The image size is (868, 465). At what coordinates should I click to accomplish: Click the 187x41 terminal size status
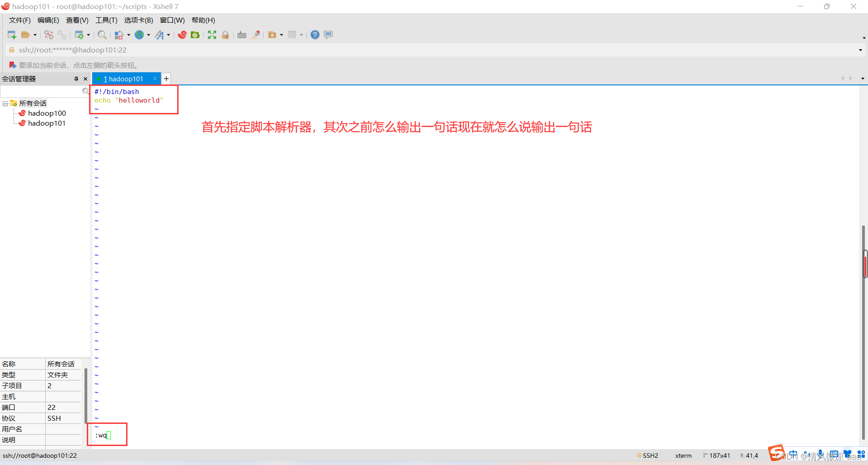pos(717,456)
